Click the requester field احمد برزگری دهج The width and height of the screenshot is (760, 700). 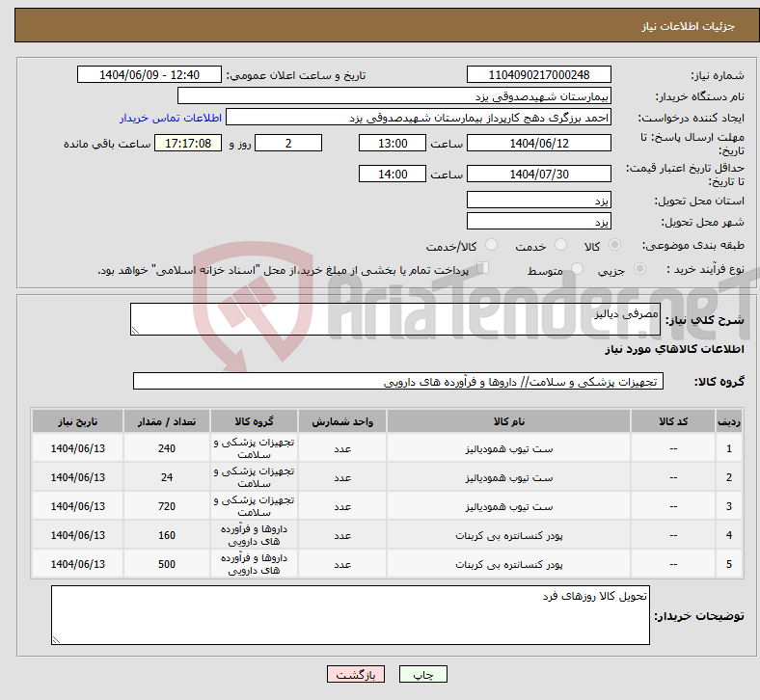419,118
